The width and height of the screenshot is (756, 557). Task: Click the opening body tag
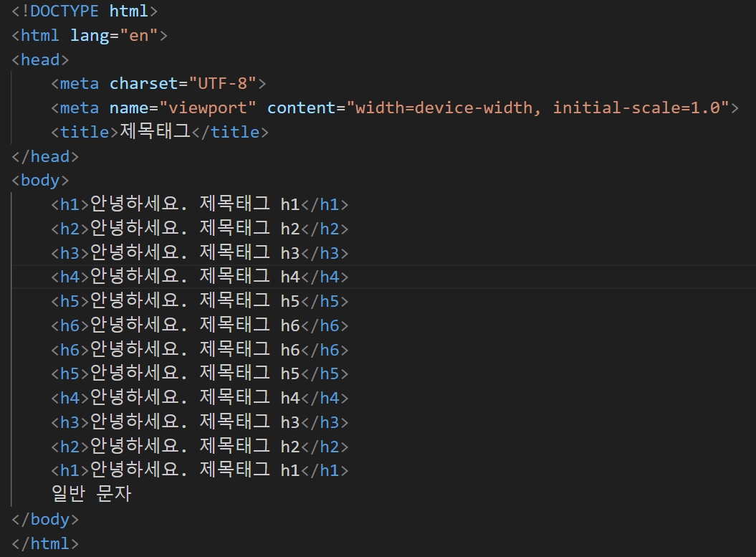[x=41, y=181]
